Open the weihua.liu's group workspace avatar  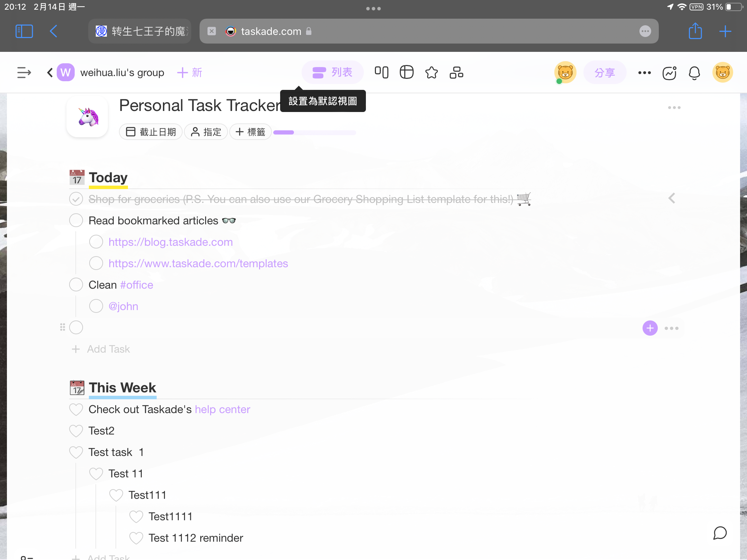click(x=65, y=73)
